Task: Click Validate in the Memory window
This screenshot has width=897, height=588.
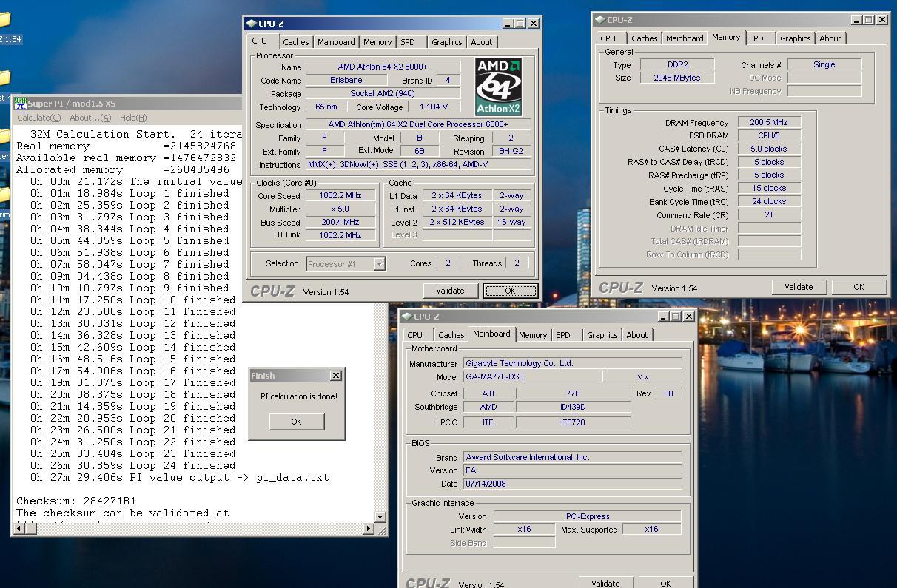Action: coord(799,287)
